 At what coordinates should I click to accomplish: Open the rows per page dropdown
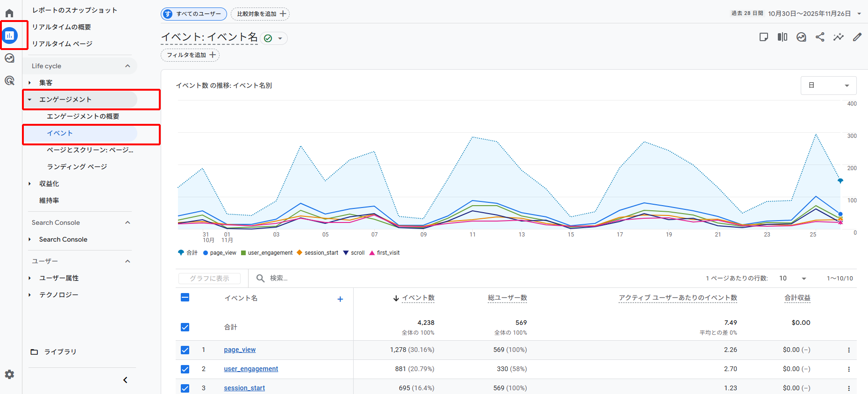click(793, 279)
